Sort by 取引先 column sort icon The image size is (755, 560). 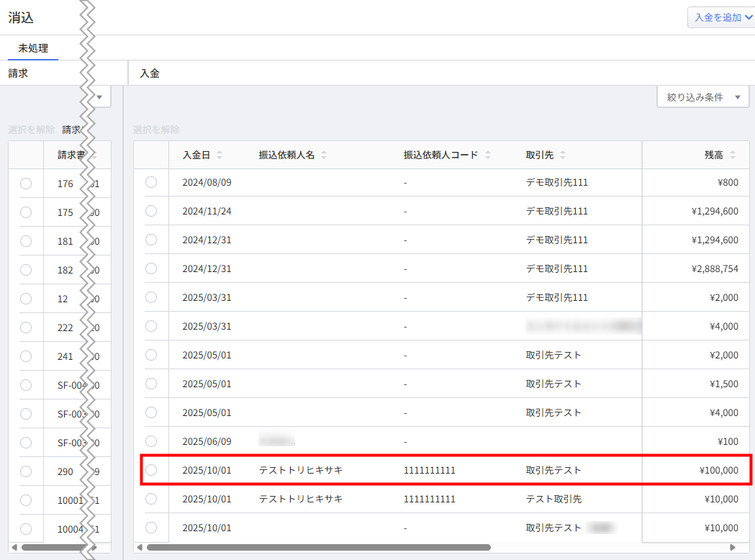(563, 155)
